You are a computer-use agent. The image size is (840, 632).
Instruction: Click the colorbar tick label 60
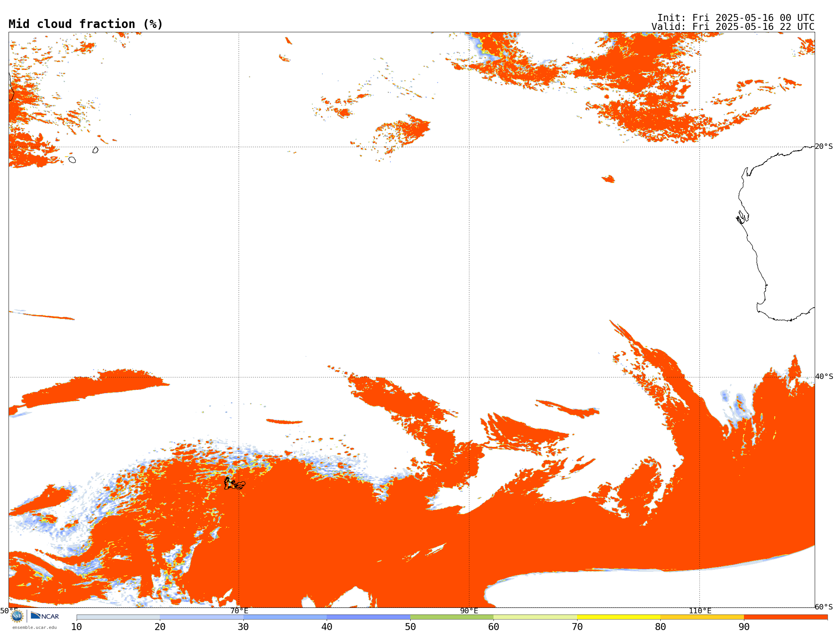[493, 627]
